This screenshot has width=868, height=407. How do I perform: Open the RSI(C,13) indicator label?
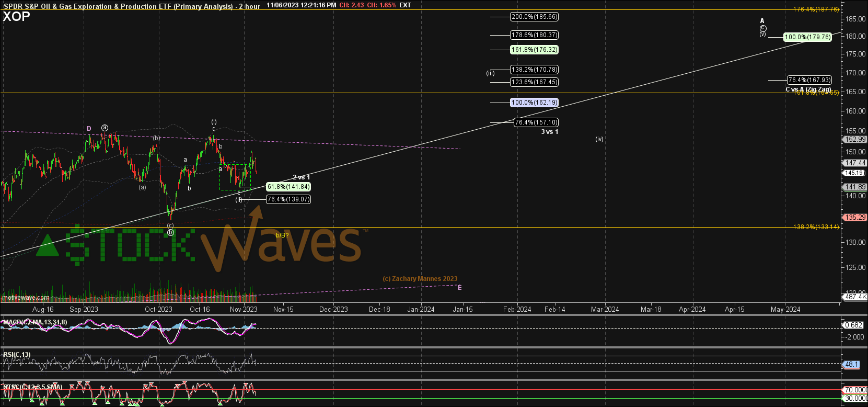17,355
